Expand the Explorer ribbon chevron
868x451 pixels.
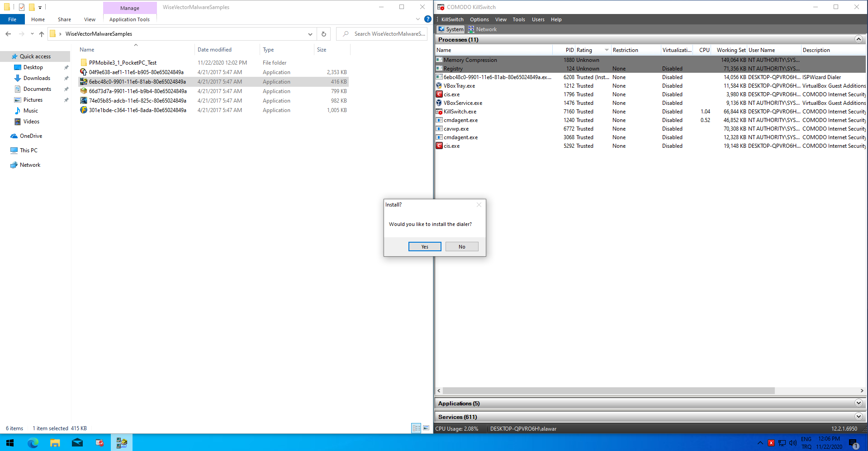[417, 19]
